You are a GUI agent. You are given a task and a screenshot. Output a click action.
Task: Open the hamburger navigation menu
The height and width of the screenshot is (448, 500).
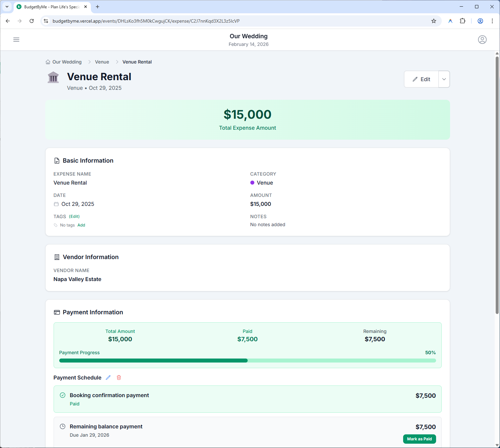(16, 39)
